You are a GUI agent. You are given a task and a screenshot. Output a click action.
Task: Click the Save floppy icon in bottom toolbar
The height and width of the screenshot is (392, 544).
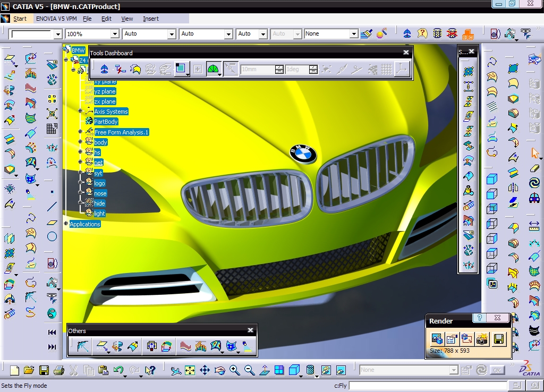(44, 370)
